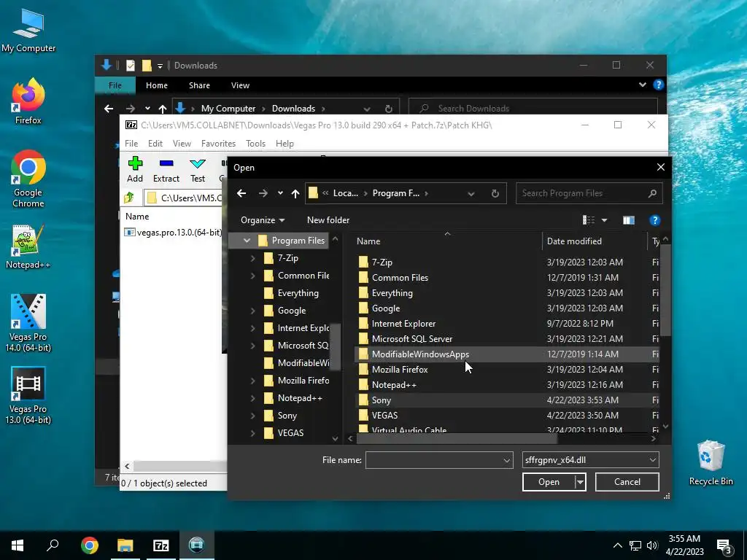This screenshot has height=560, width=747.
Task: Click the Vegas Pro taskbar icon
Action: (x=197, y=545)
